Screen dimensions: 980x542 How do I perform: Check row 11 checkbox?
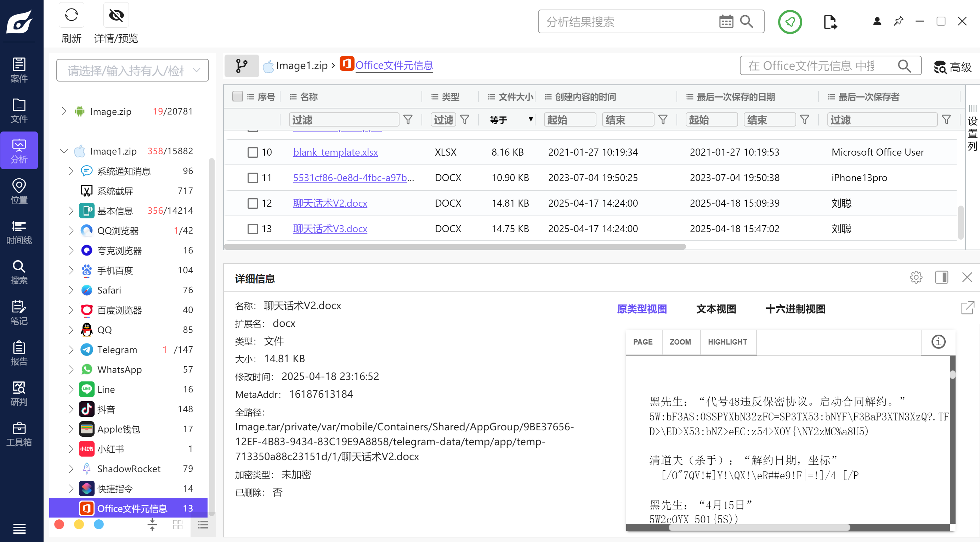pos(253,178)
